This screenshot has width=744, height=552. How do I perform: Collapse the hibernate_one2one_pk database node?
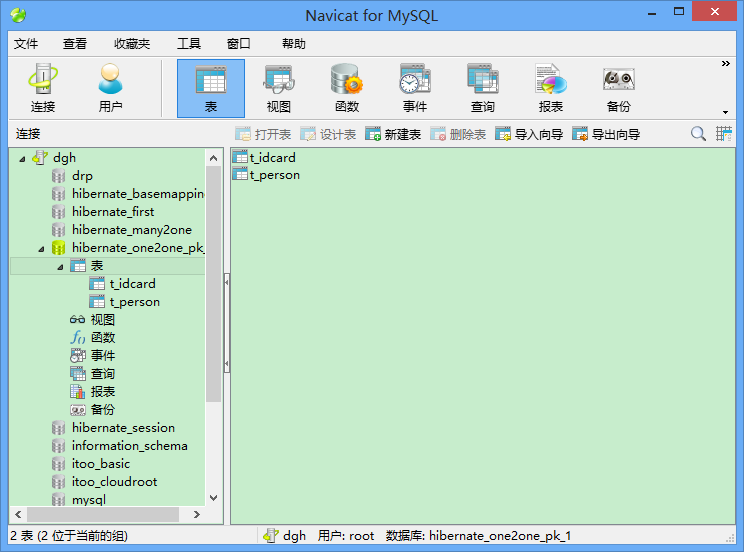click(x=41, y=249)
